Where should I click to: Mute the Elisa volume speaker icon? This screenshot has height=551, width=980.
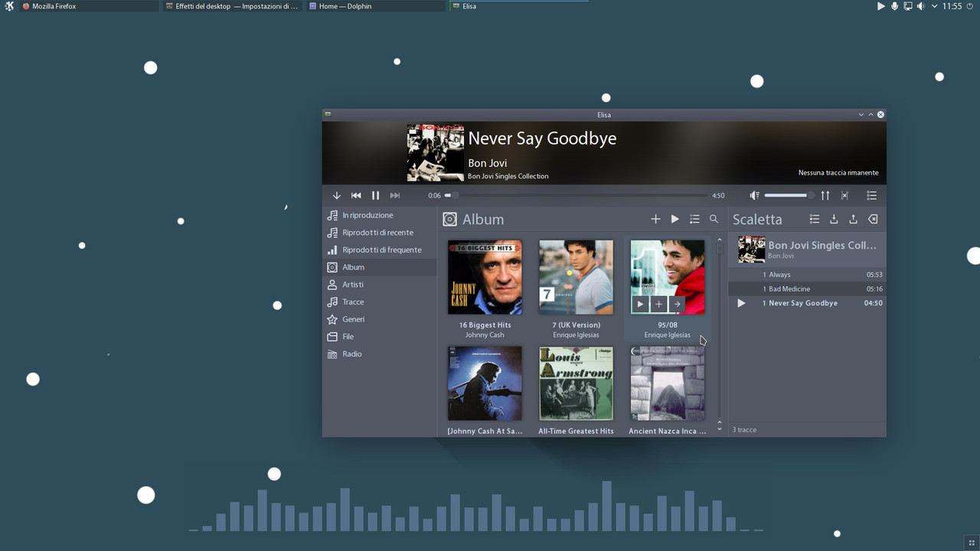(x=754, y=196)
